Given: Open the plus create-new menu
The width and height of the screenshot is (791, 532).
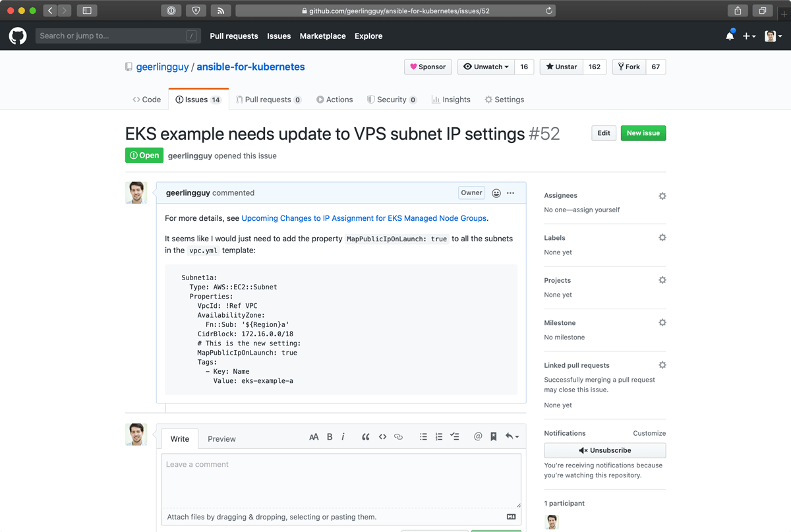Looking at the screenshot, I should point(749,36).
